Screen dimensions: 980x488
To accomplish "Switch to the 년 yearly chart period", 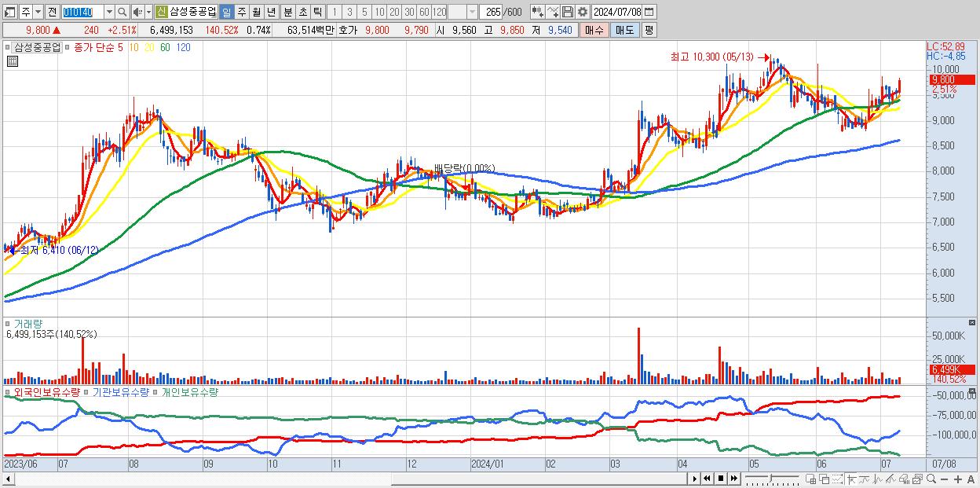I will coord(271,12).
